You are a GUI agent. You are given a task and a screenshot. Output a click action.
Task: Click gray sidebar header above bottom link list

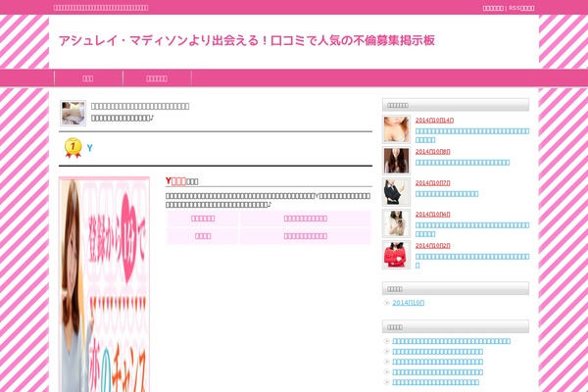(456, 326)
